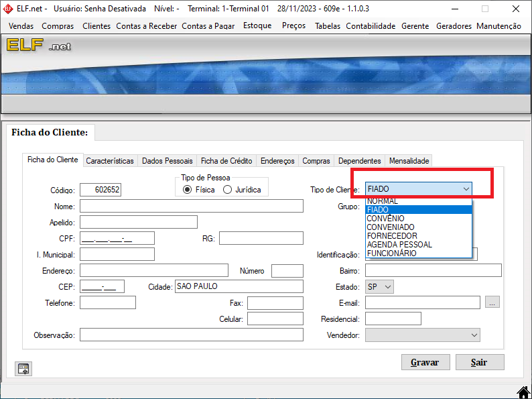Open the Compras menu in menu bar
Screen dimensions: 532x399
[58, 26]
